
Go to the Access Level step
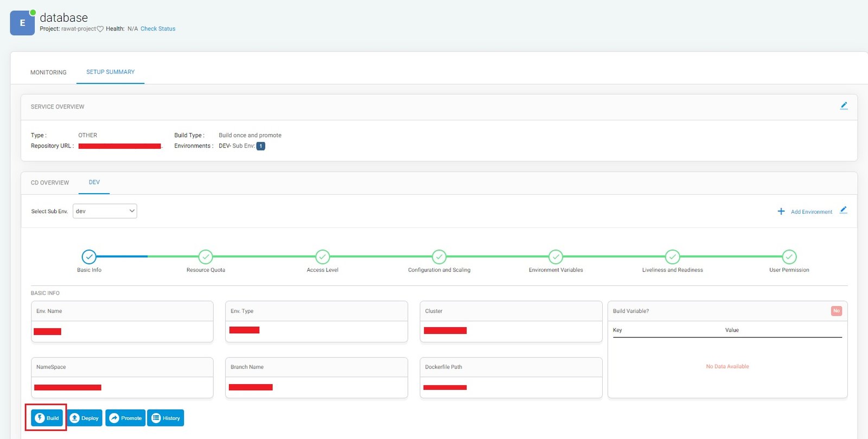pos(322,257)
